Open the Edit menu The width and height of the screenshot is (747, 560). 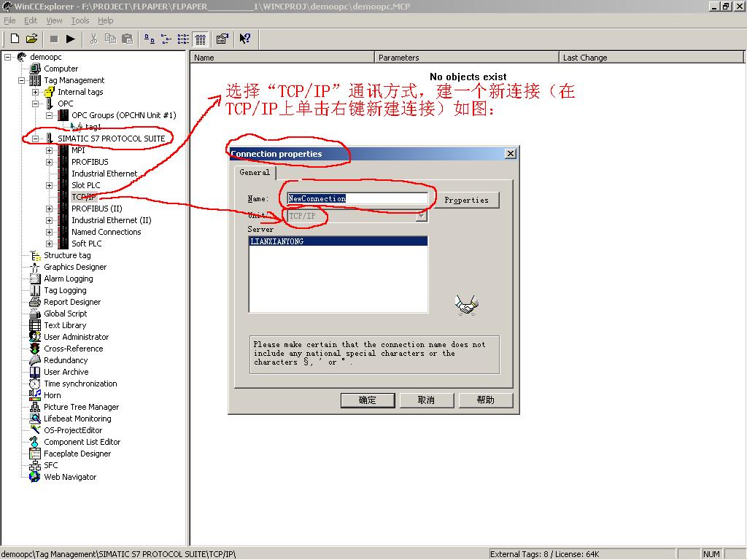coord(31,20)
